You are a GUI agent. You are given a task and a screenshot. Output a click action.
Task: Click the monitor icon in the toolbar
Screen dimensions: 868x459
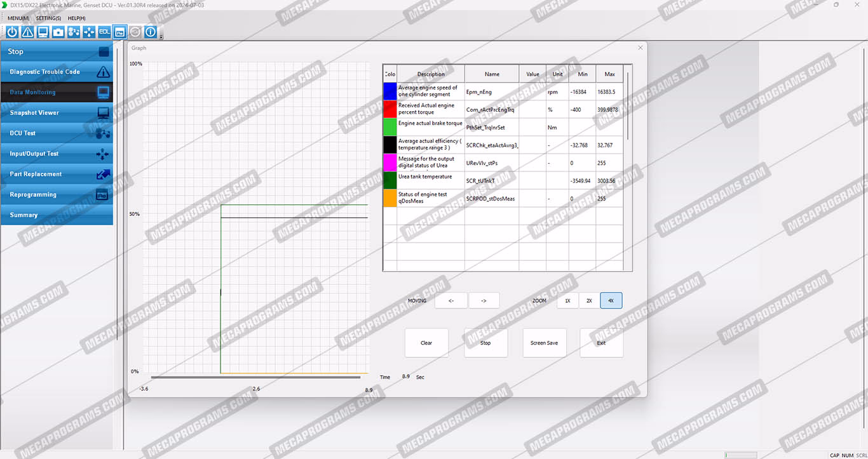tap(43, 32)
